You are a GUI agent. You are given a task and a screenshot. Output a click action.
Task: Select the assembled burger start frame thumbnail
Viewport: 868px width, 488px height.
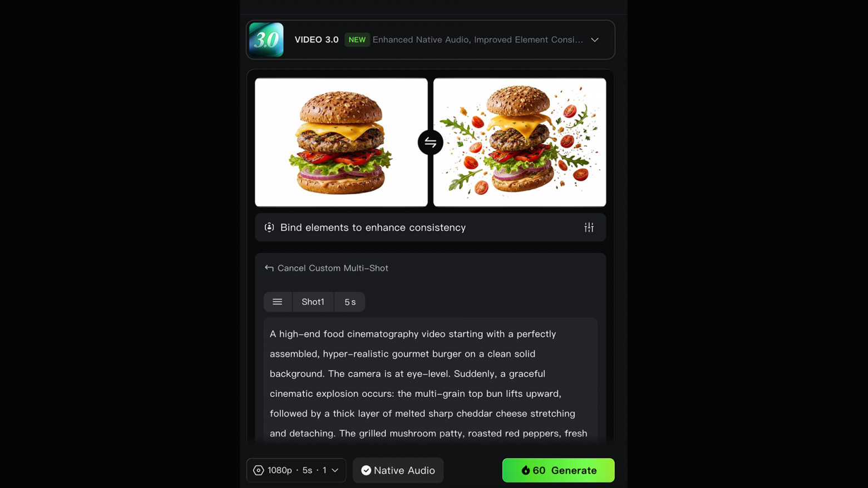tap(341, 142)
